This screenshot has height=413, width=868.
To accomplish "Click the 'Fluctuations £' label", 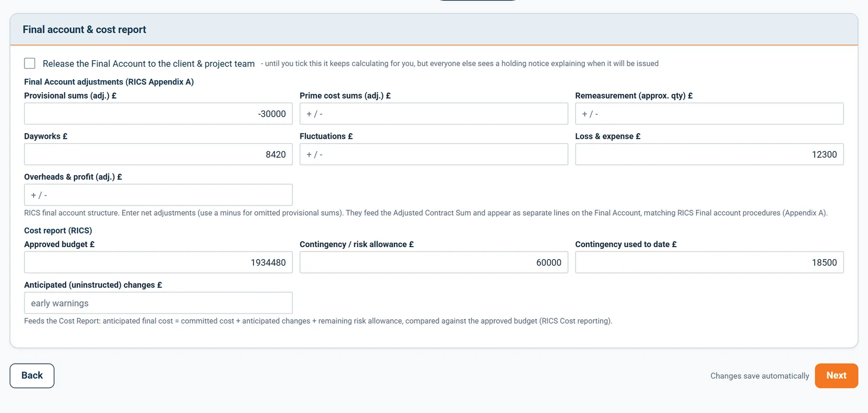I will (x=326, y=137).
